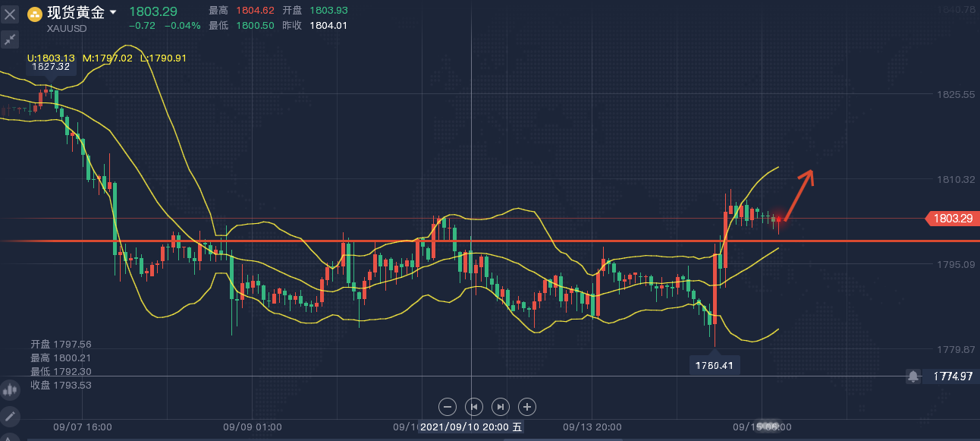Zoom out the chart with minus button

coord(447,406)
